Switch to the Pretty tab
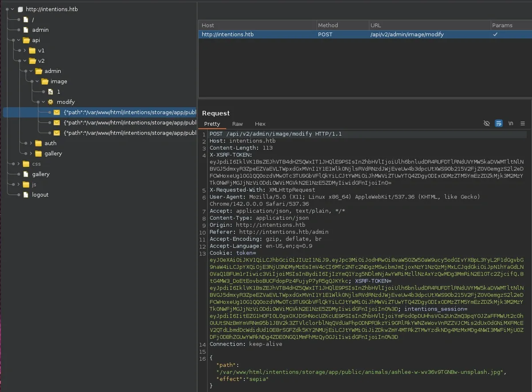 pyautogui.click(x=212, y=124)
